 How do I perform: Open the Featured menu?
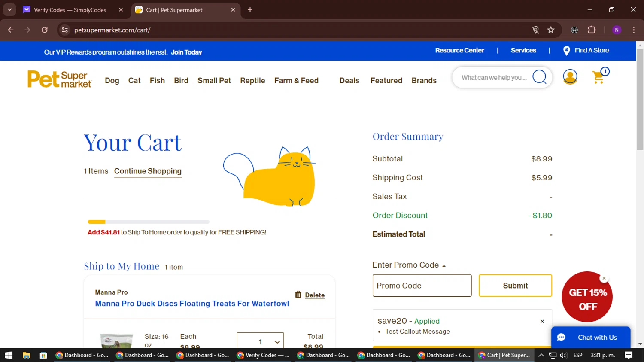pos(386,81)
